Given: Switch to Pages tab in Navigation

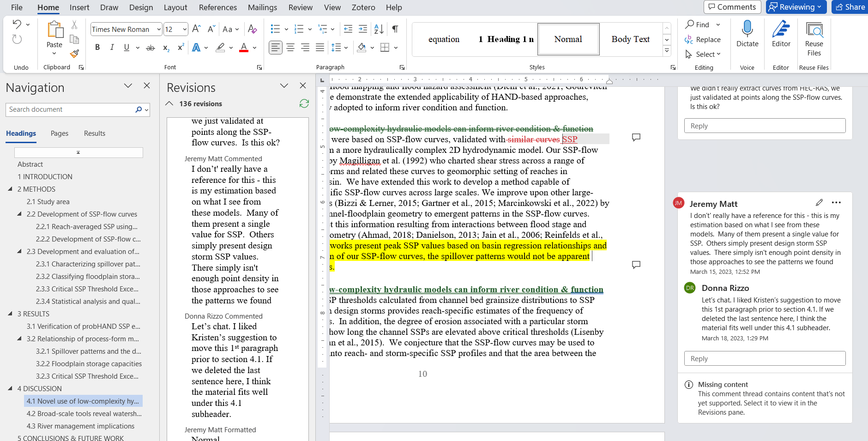Looking at the screenshot, I should click(60, 133).
